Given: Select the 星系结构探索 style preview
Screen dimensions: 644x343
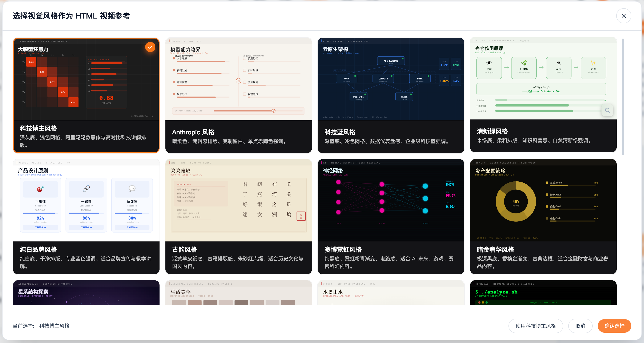Looking at the screenshot, I should 86,292.
